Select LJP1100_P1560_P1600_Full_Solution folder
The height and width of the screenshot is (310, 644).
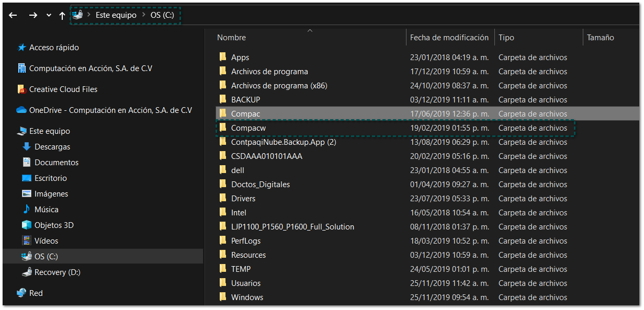pyautogui.click(x=293, y=227)
